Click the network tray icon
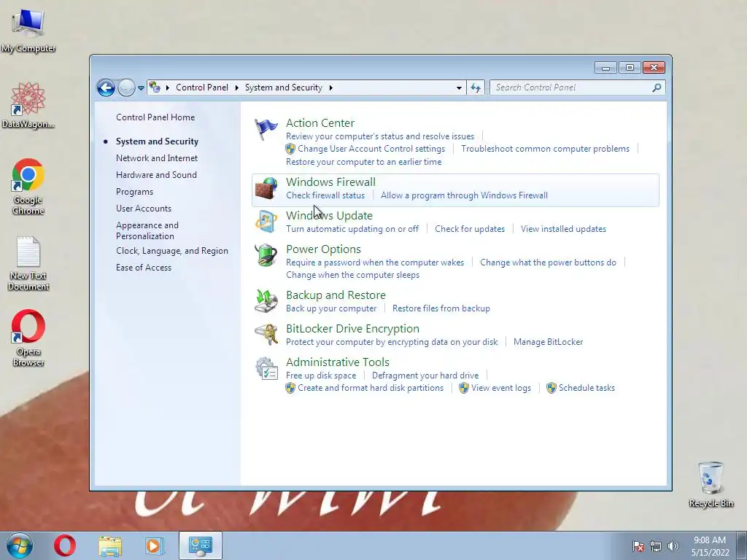Viewport: 747px width, 560px height. (x=656, y=546)
